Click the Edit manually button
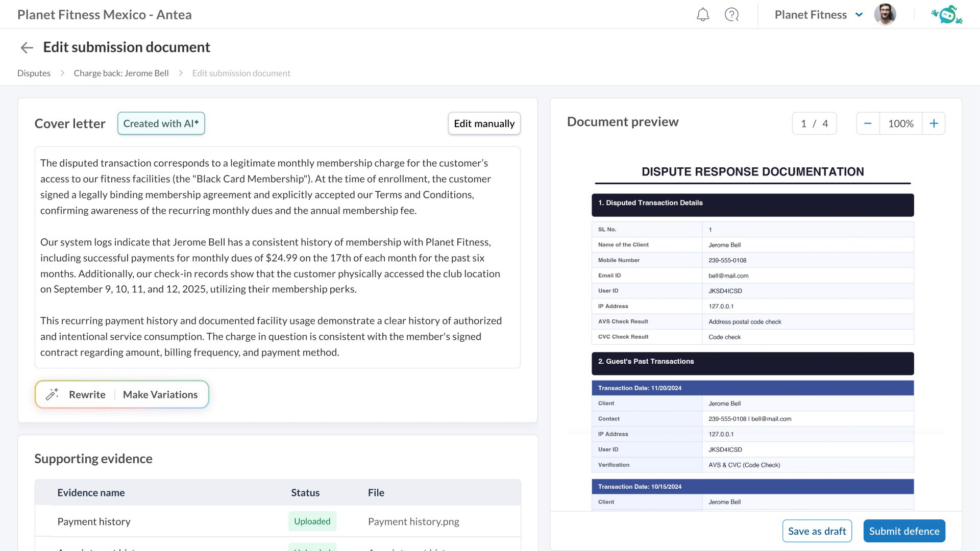The height and width of the screenshot is (551, 980). (484, 123)
